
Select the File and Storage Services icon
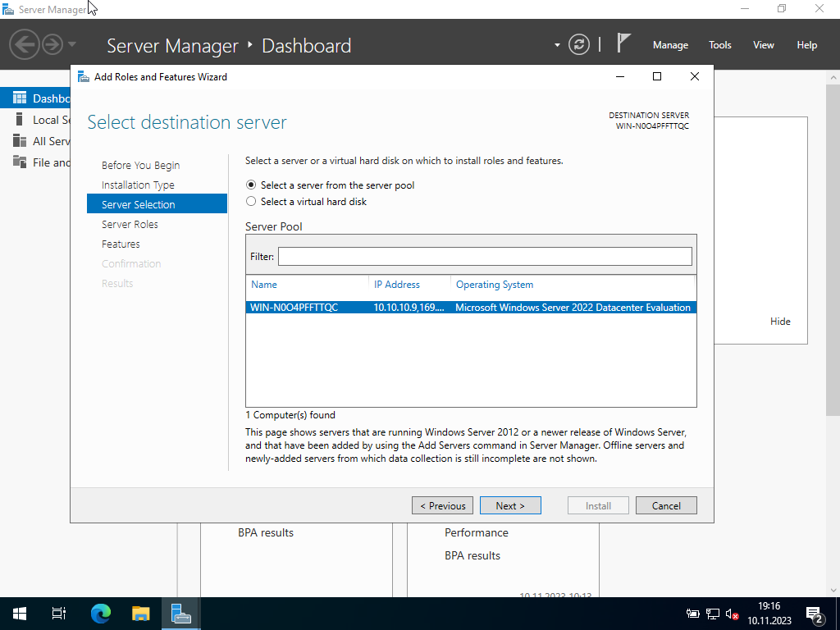pyautogui.click(x=20, y=162)
